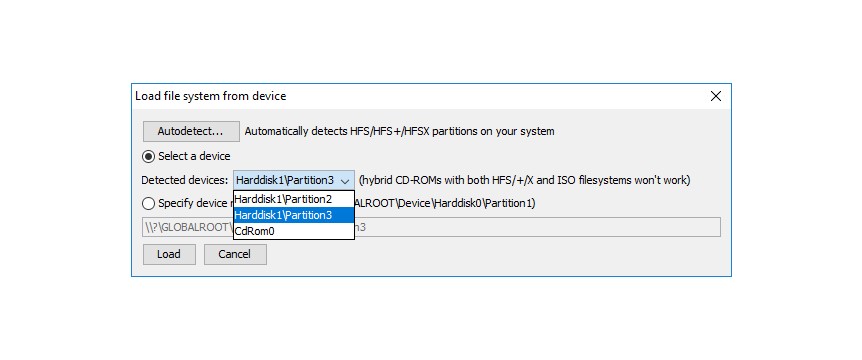This screenshot has height=360, width=862.
Task: Click the "Automatically detects HFS/HFS+/HFSX partitions" description
Action: [x=400, y=131]
